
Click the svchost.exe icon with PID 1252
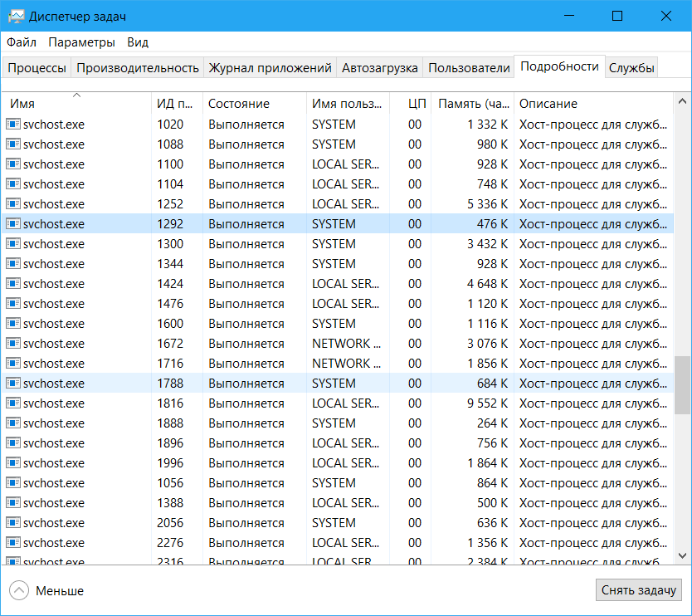pos(12,203)
